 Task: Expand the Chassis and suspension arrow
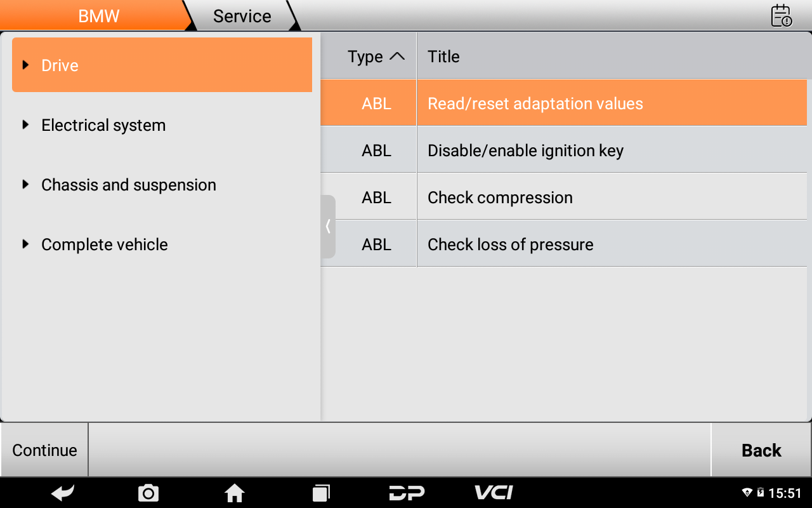click(25, 185)
